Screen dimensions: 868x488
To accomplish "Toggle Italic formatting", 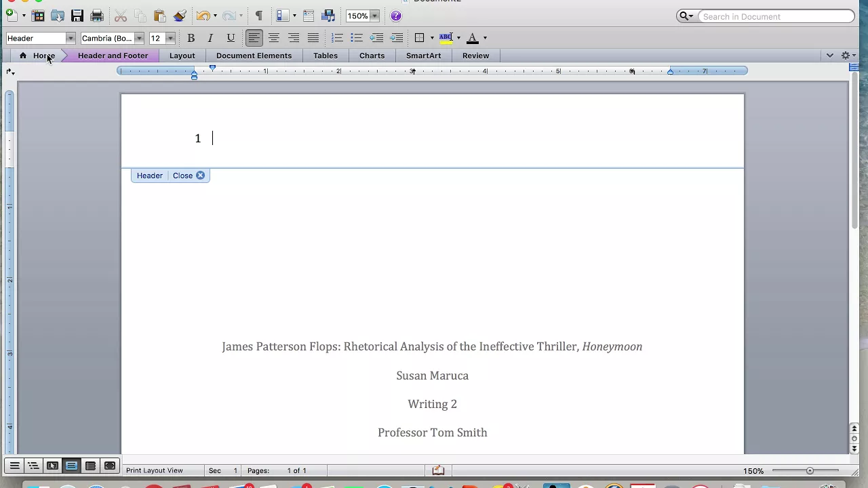I will tap(210, 38).
